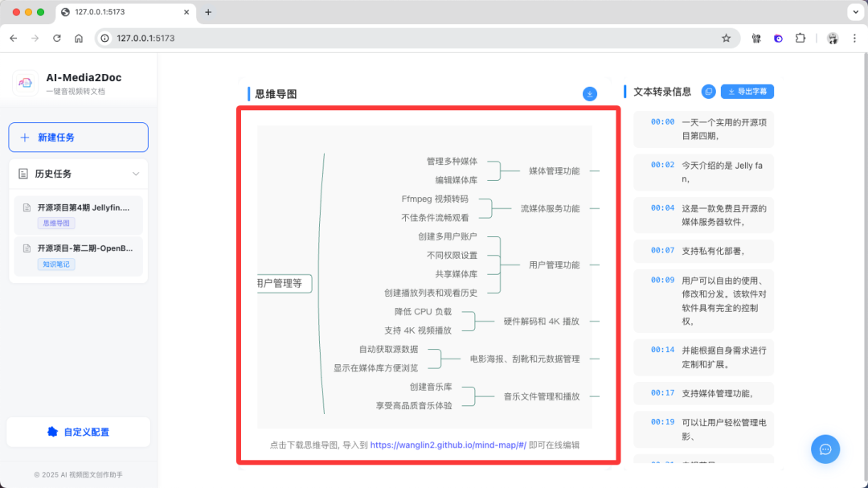The height and width of the screenshot is (488, 868).
Task: Jump to transcript timestamp 00:17
Action: point(662,393)
